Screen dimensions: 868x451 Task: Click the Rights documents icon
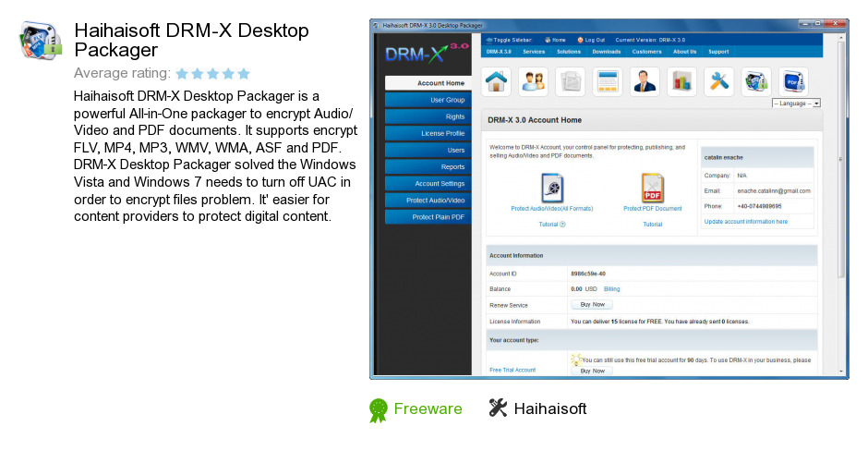click(x=570, y=82)
